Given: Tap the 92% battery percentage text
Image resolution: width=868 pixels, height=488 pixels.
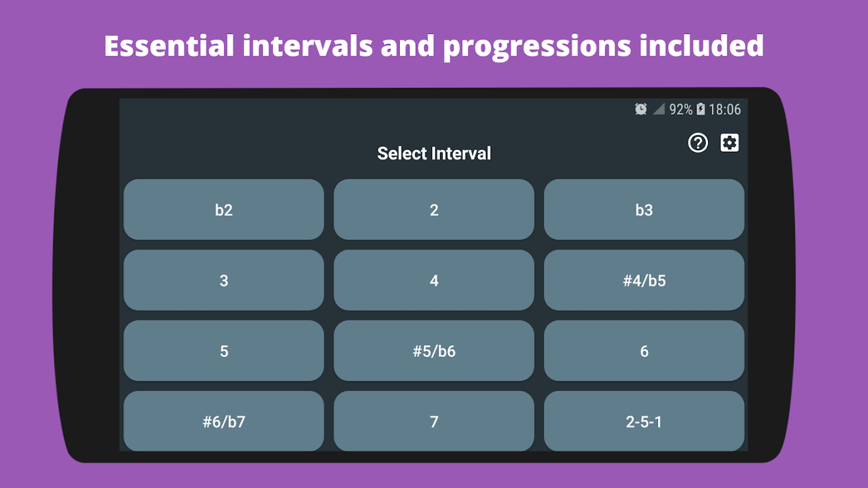Looking at the screenshot, I should coord(681,109).
